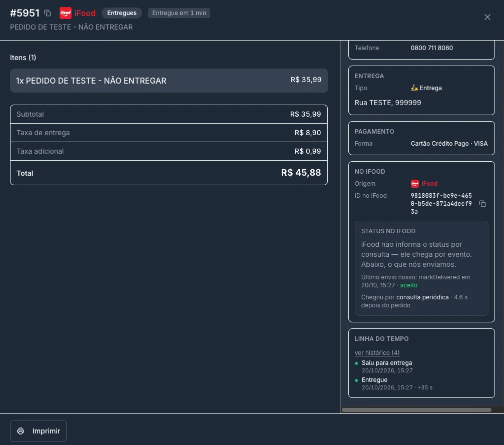
Task: Click the green "aceito" status text
Action: (x=408, y=285)
